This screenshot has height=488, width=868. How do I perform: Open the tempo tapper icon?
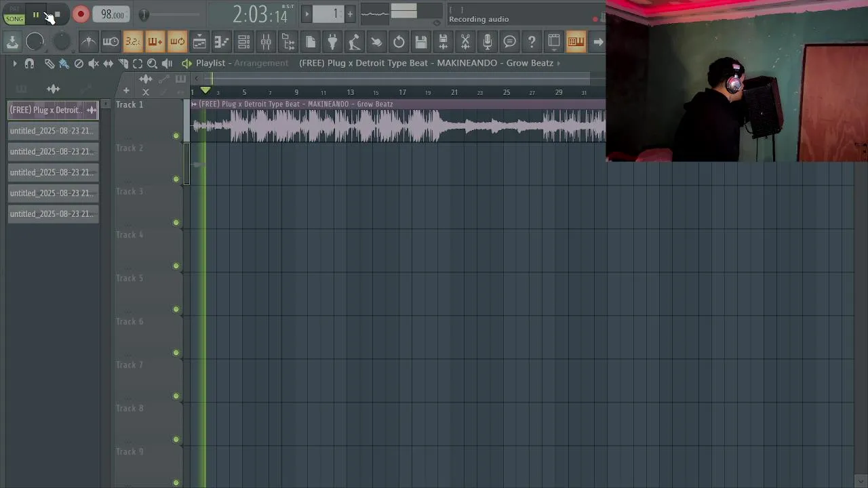click(x=354, y=42)
